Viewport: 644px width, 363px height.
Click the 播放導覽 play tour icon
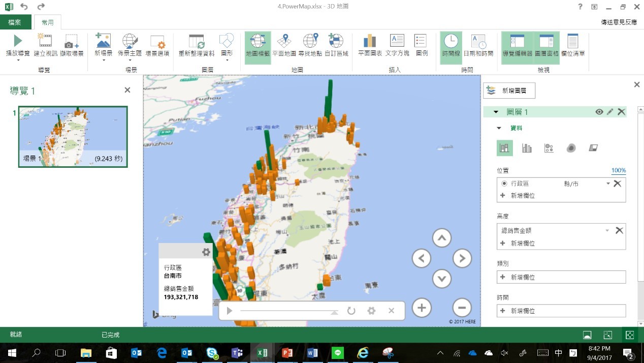click(x=18, y=41)
